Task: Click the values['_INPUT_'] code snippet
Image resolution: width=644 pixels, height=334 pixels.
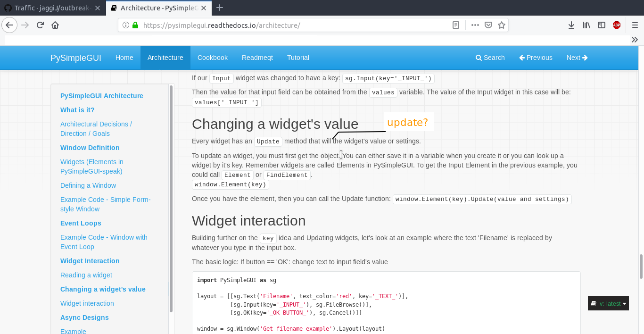Action: [x=226, y=102]
